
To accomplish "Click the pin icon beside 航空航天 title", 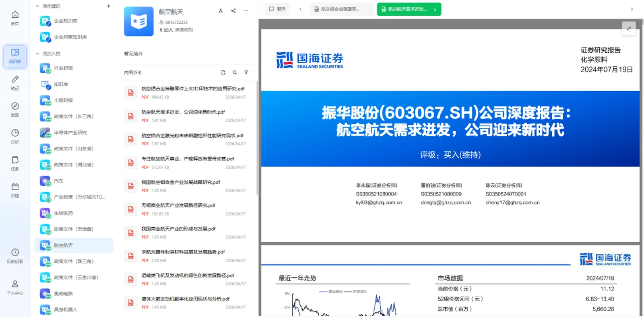I will pos(221,11).
